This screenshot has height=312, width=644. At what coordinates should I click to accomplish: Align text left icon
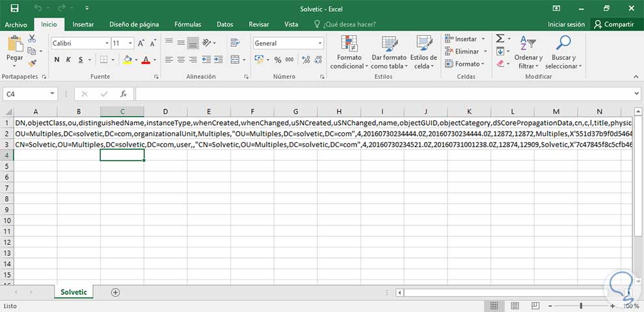click(168, 60)
